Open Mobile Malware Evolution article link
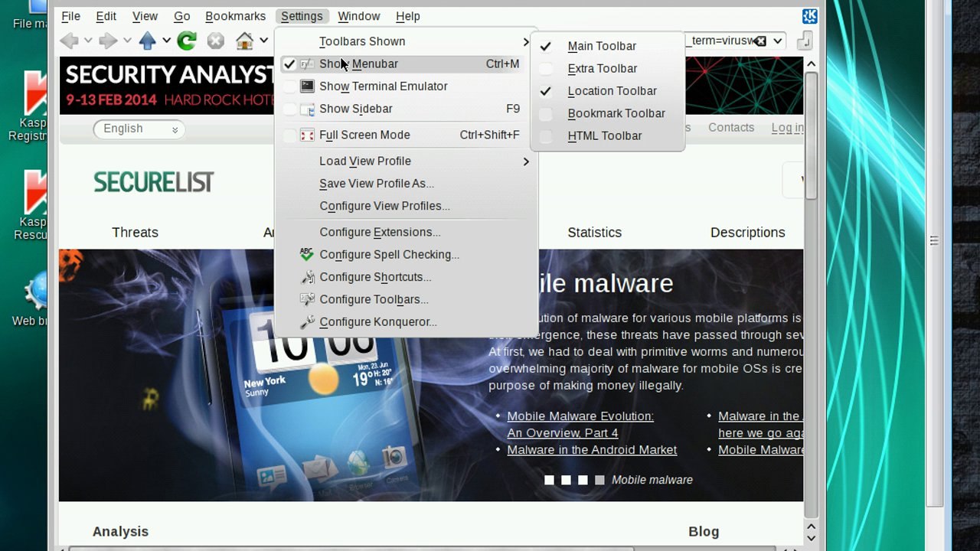 pyautogui.click(x=580, y=425)
